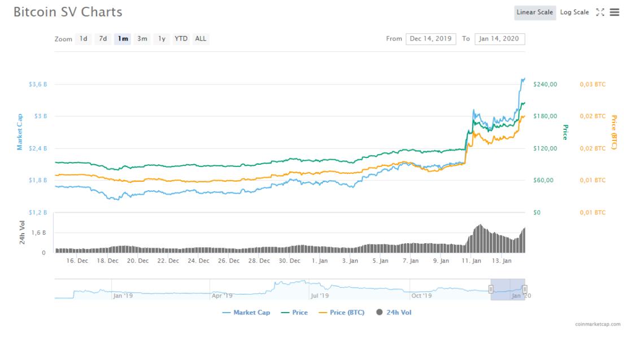Image resolution: width=644 pixels, height=338 pixels.
Task: Show ALL time range
Action: [x=201, y=39]
